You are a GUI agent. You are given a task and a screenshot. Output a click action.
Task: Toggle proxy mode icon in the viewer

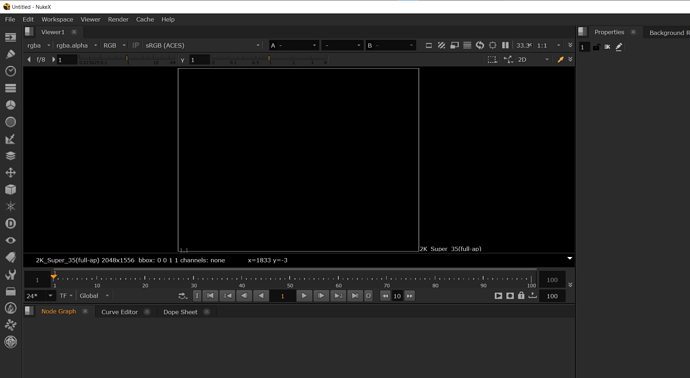[455, 45]
